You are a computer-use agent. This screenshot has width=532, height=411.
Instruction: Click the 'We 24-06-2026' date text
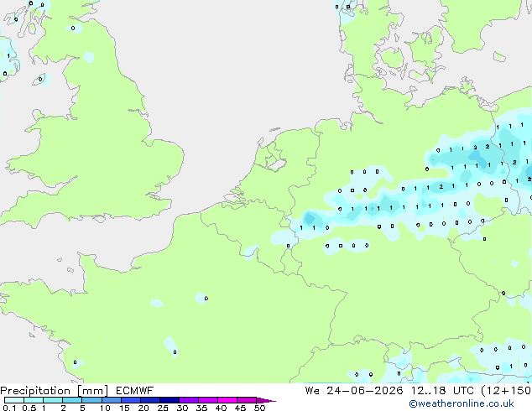[x=354, y=391]
